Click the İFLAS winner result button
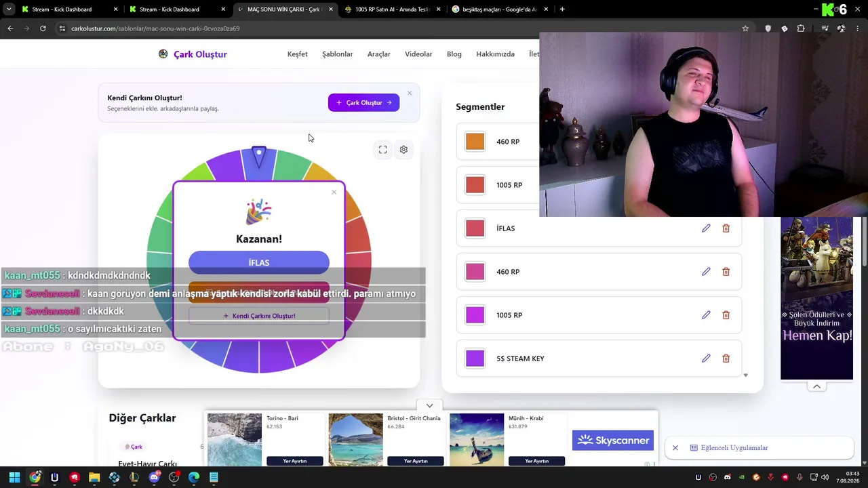Screen dimensions: 868x488 click(x=259, y=262)
